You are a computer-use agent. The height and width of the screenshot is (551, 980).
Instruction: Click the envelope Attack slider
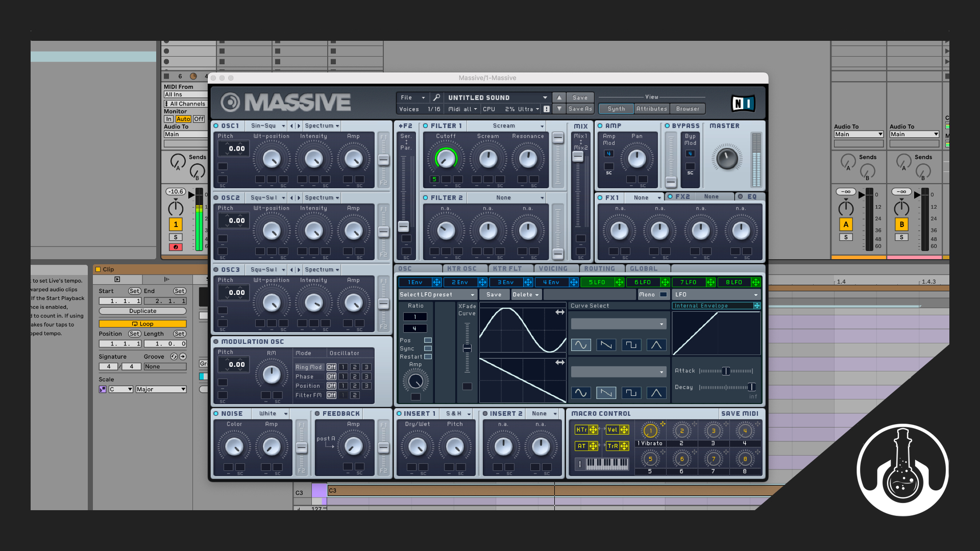(x=726, y=371)
